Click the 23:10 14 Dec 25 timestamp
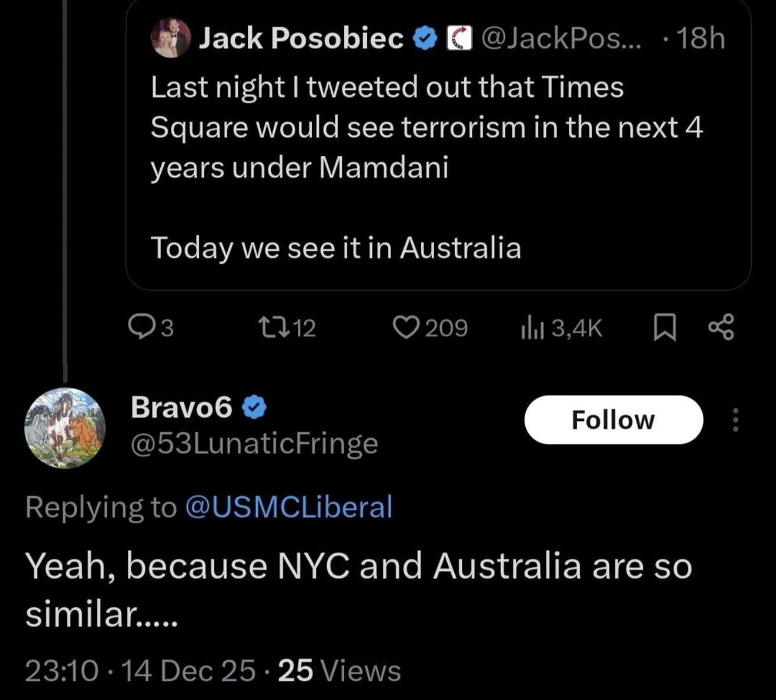 pyautogui.click(x=141, y=670)
